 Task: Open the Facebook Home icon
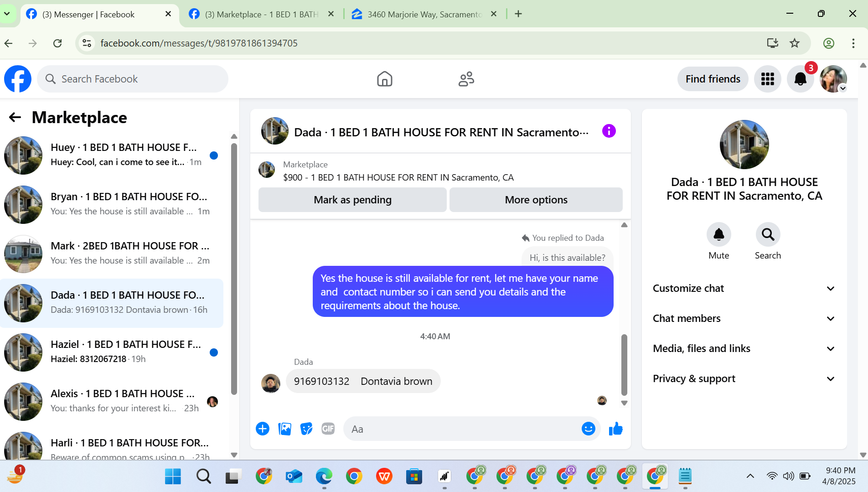coord(384,79)
